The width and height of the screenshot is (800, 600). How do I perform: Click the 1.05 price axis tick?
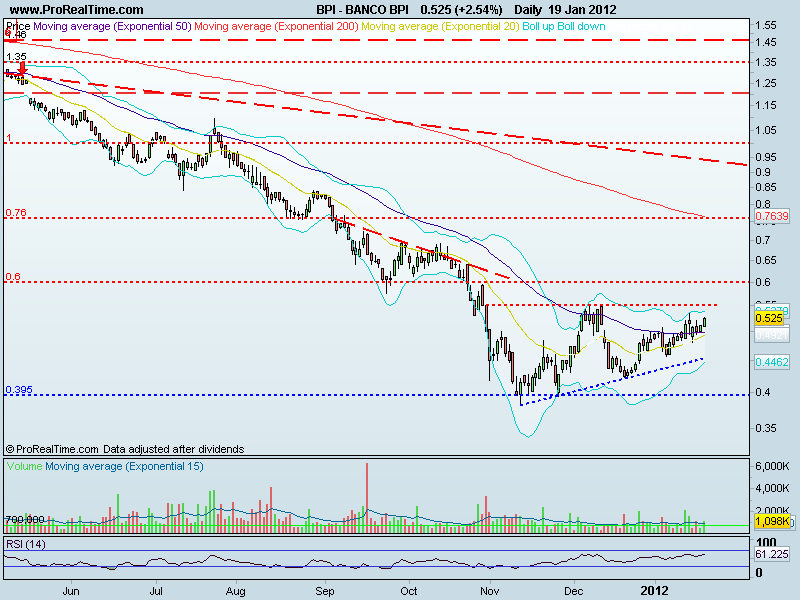766,130
